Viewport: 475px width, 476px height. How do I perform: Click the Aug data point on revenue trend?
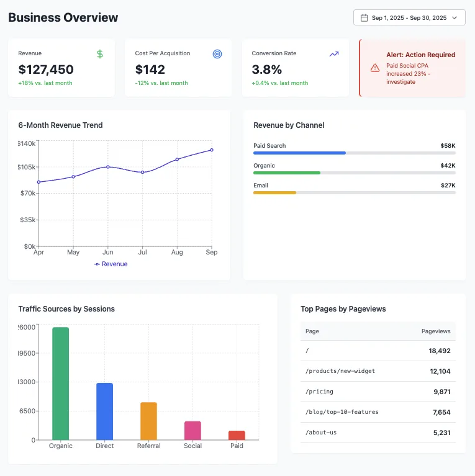(177, 159)
